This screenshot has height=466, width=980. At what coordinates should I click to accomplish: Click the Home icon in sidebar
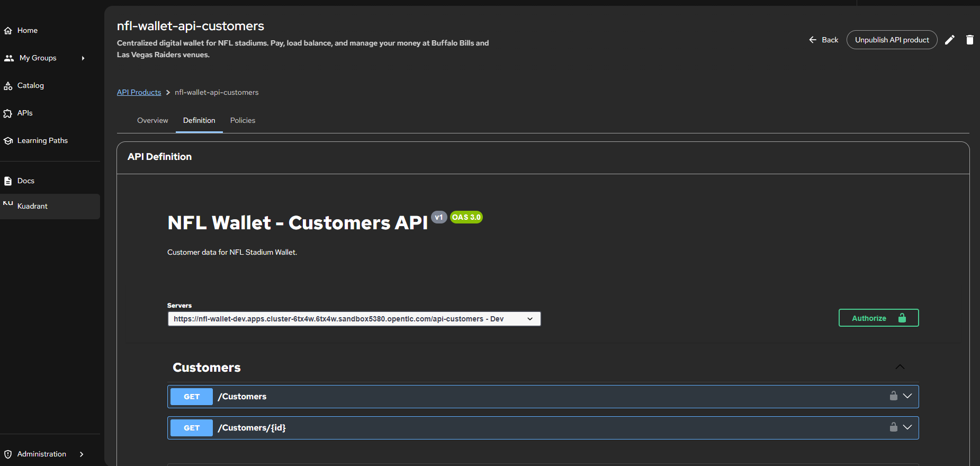pos(8,31)
